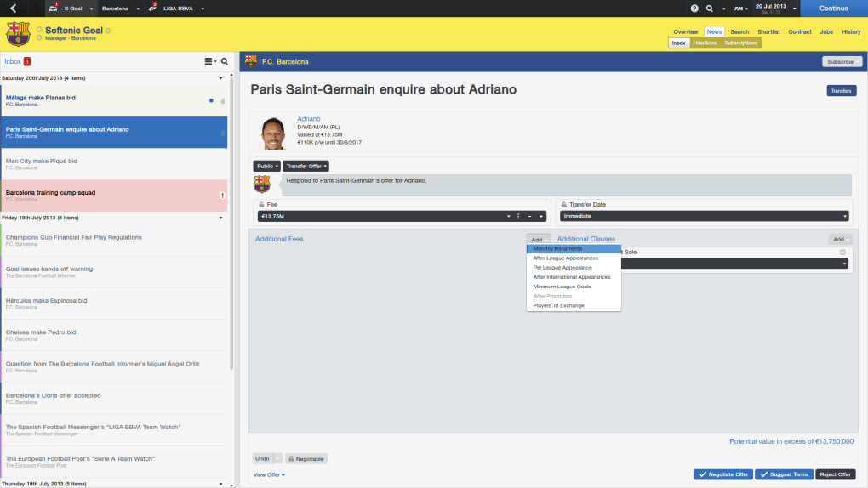This screenshot has height=488, width=868.
Task: Click Suggest Terms button
Action: [x=784, y=474]
